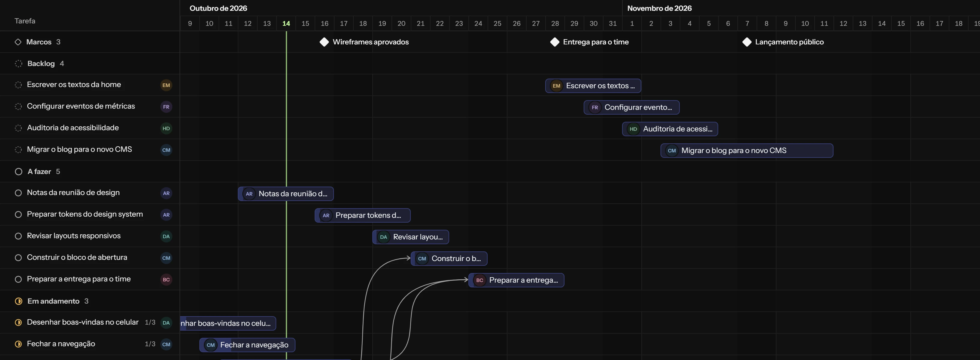Click in-progress status icon of Fechar a navegação
This screenshot has height=360, width=980.
pos(18,344)
